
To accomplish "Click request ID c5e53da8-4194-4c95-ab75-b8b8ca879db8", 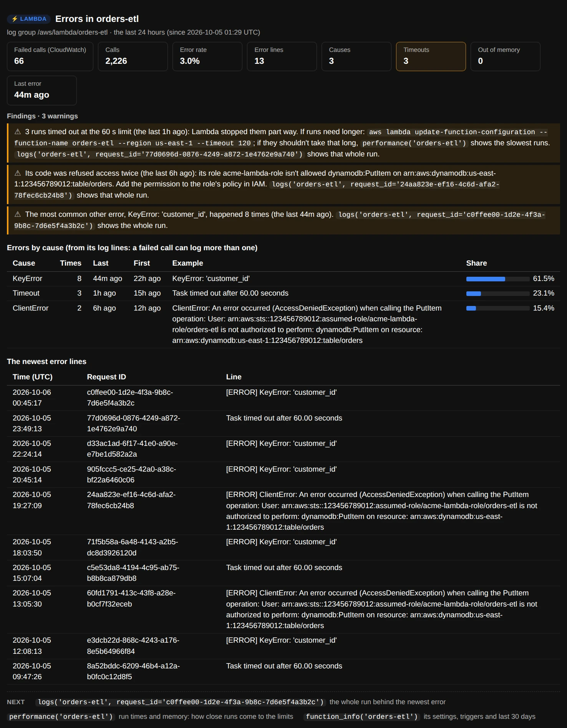I will click(133, 573).
